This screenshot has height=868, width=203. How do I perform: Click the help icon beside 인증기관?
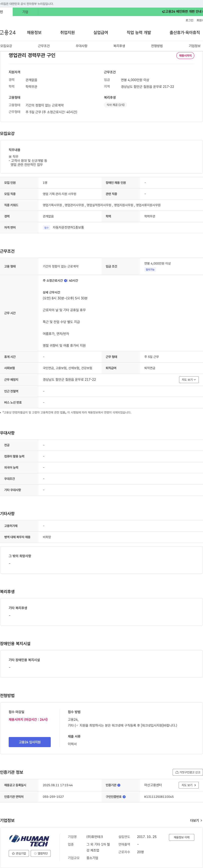119,785
